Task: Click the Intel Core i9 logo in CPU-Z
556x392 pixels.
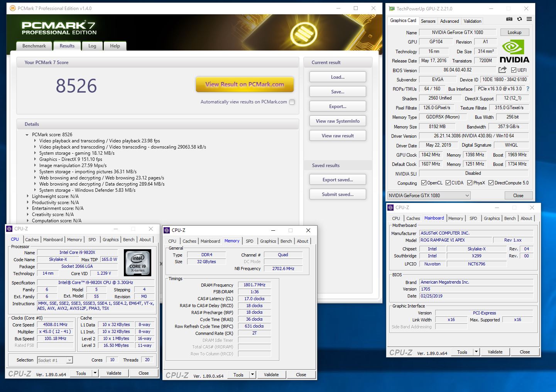Action: tap(138, 262)
